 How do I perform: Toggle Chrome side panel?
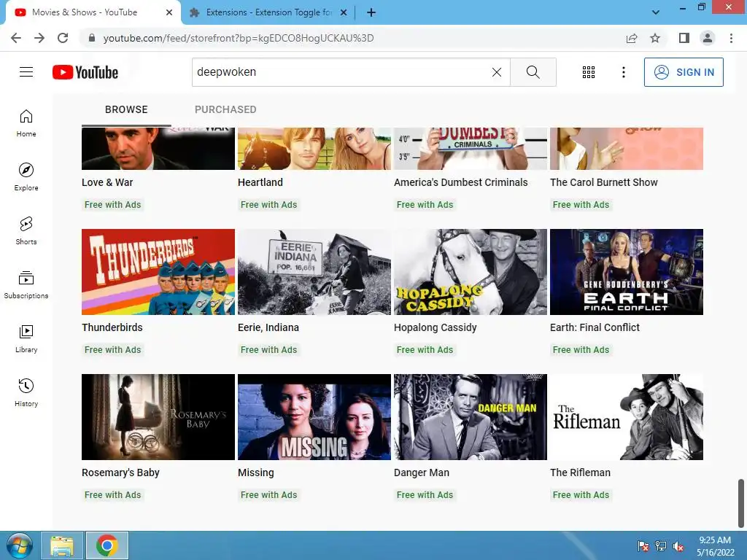684,38
